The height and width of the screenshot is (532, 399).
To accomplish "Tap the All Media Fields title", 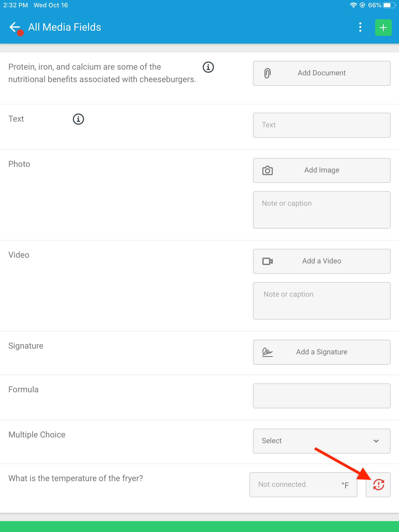I will (x=64, y=27).
